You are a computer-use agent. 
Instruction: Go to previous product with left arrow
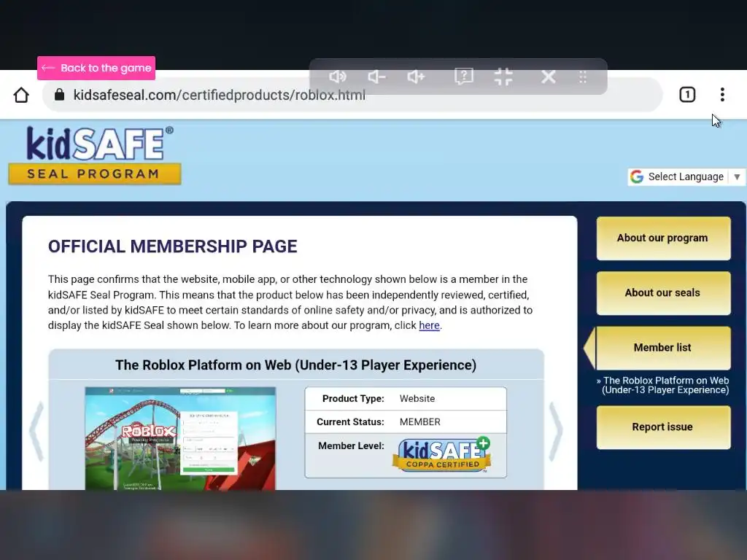coord(37,431)
